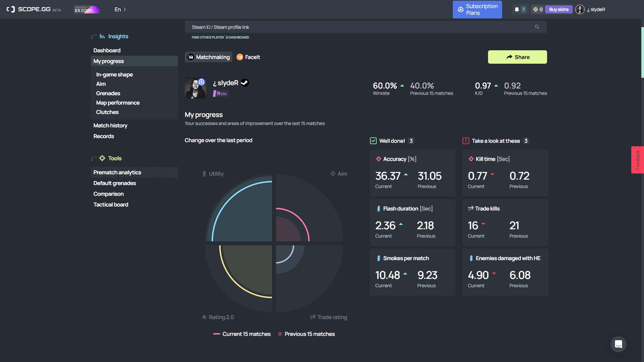Image resolution: width=644 pixels, height=362 pixels.
Task: Click the Tools section crosshair icon
Action: point(102,158)
